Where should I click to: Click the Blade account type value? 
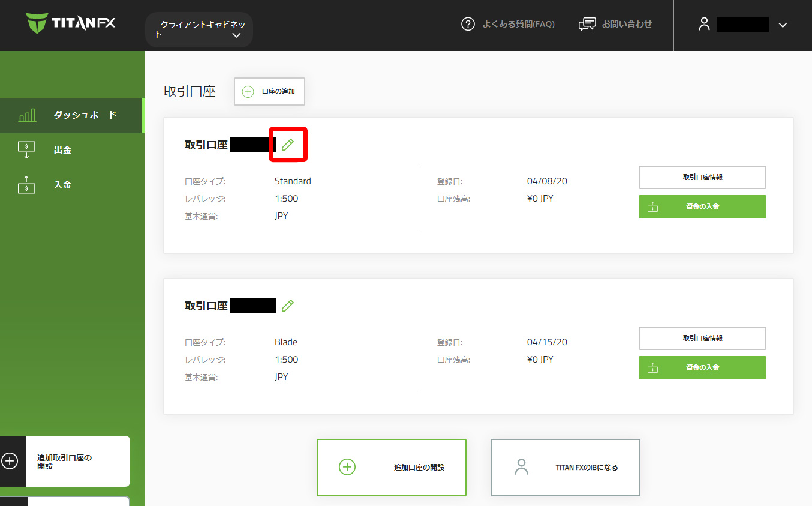tap(286, 342)
